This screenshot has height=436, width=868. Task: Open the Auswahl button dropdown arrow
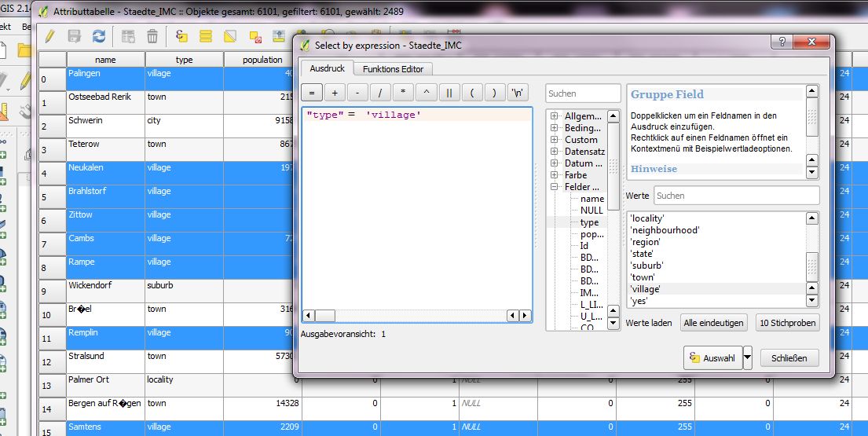coord(747,357)
